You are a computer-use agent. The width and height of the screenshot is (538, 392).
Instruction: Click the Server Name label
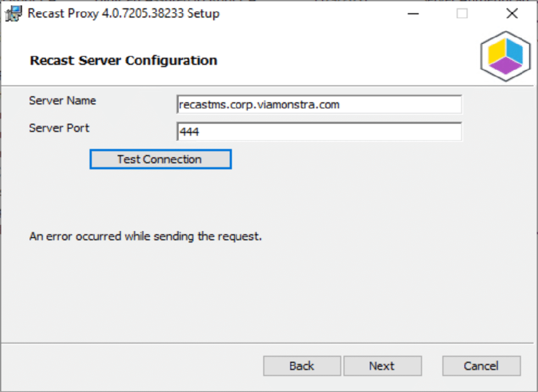pyautogui.click(x=62, y=101)
